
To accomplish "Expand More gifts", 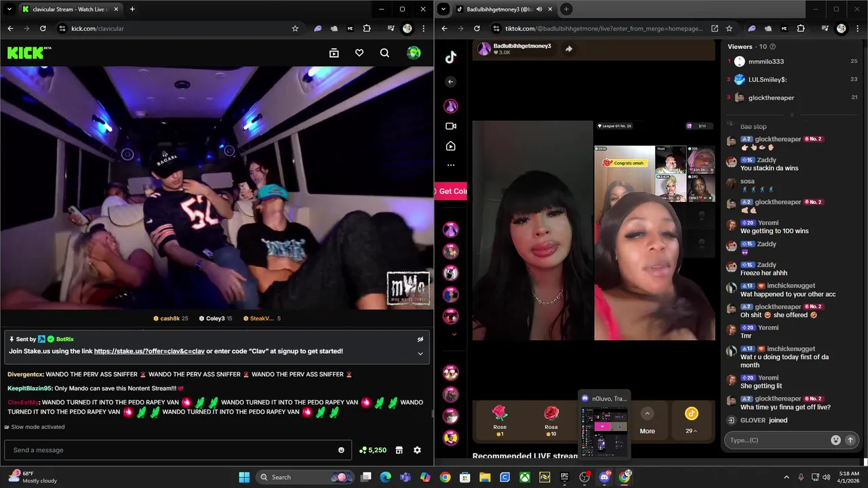I will point(647,420).
